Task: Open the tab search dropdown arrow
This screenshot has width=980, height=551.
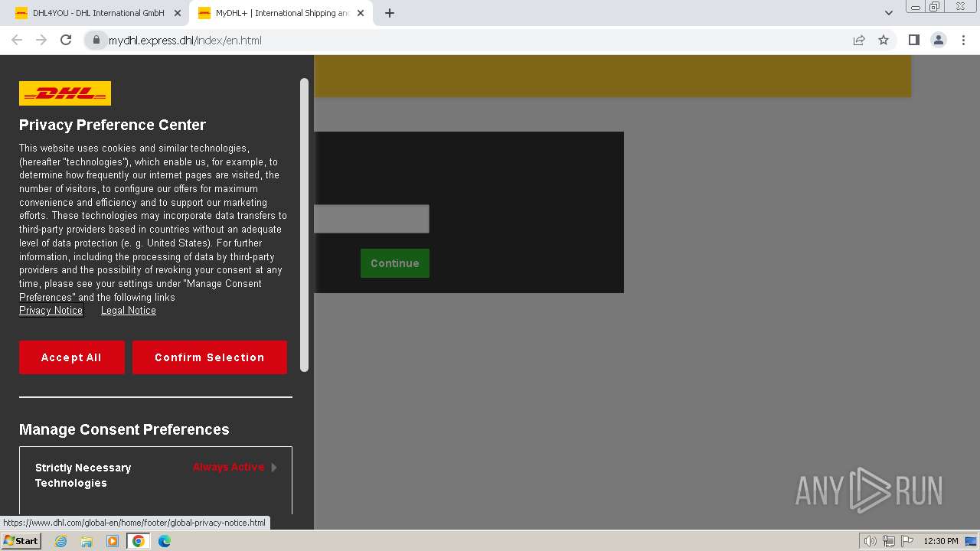Action: pos(888,13)
